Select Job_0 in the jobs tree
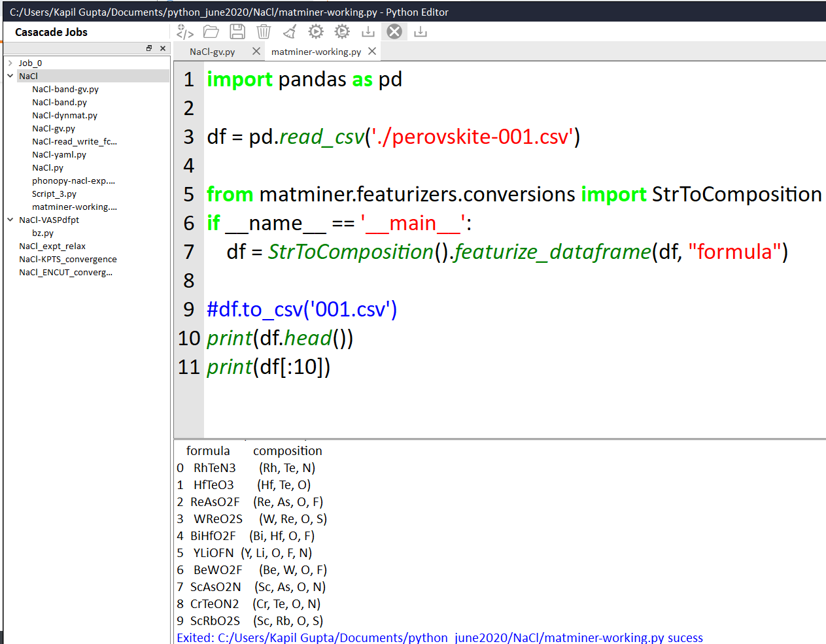This screenshot has width=826, height=644. click(30, 63)
